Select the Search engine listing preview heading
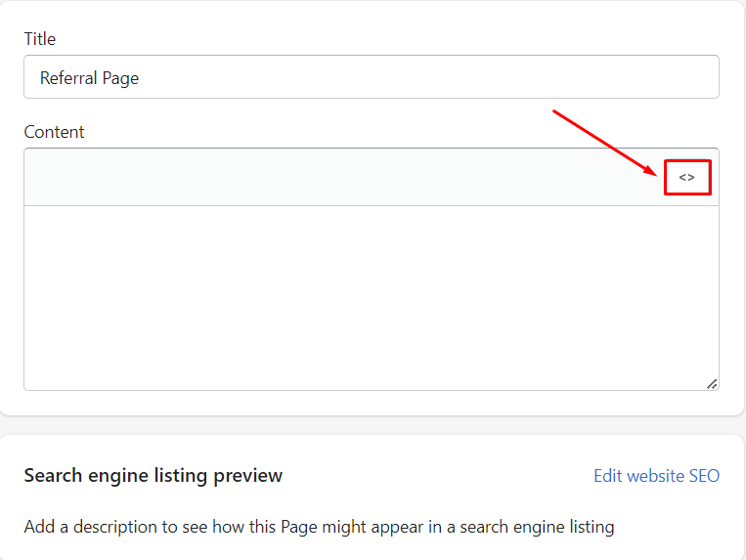Screen dimensions: 746x560 pos(154,476)
